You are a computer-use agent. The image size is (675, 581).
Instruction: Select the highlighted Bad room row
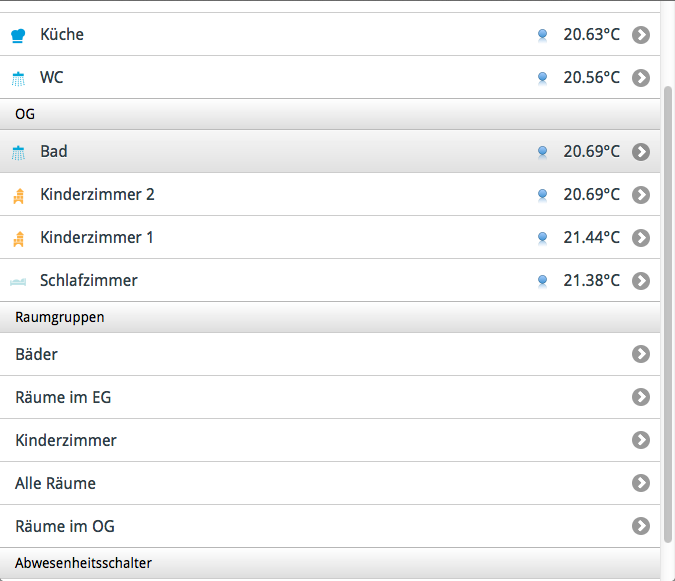[330, 151]
